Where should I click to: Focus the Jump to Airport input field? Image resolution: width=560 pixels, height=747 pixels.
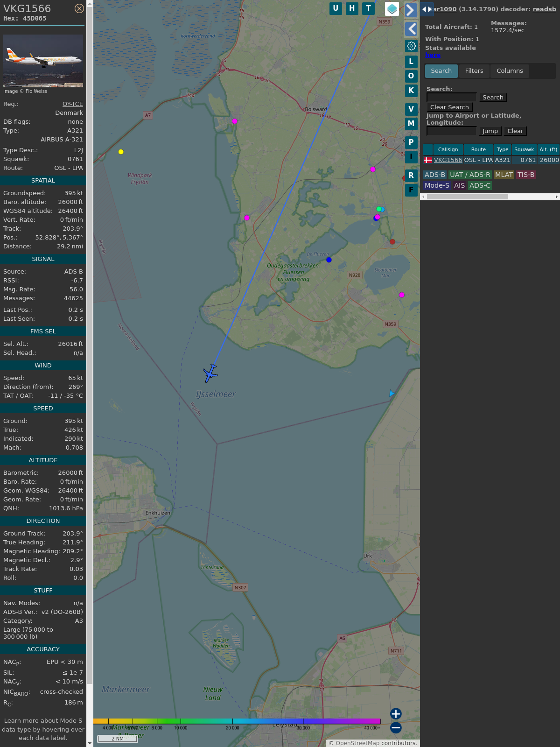pos(452,131)
